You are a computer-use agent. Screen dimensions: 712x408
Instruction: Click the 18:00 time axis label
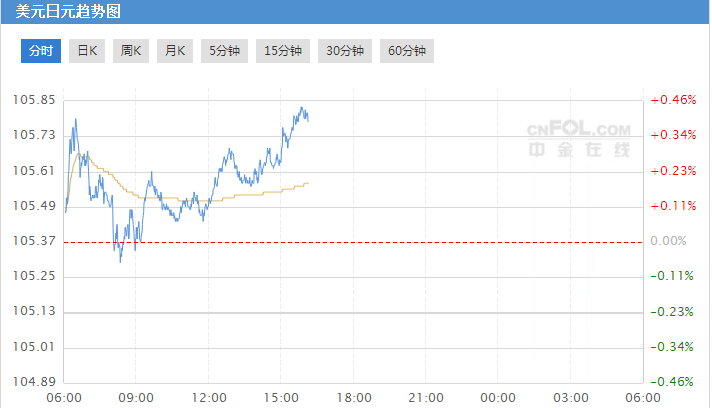[354, 398]
